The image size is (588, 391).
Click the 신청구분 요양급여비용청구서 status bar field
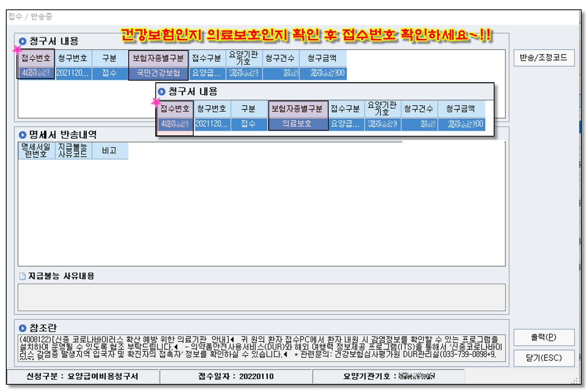[82, 376]
